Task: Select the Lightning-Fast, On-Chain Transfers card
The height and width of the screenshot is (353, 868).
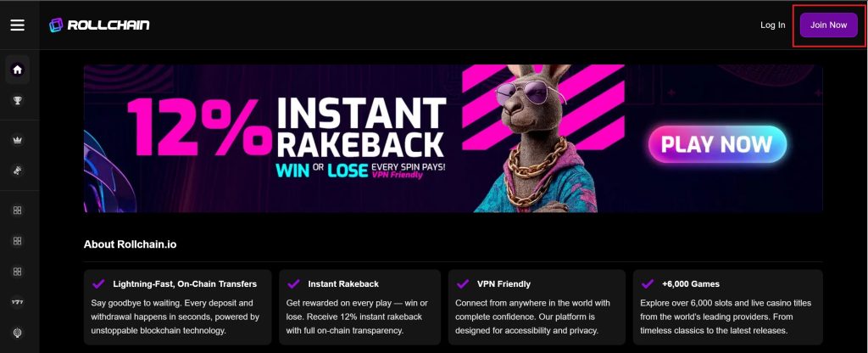Action: [x=178, y=307]
